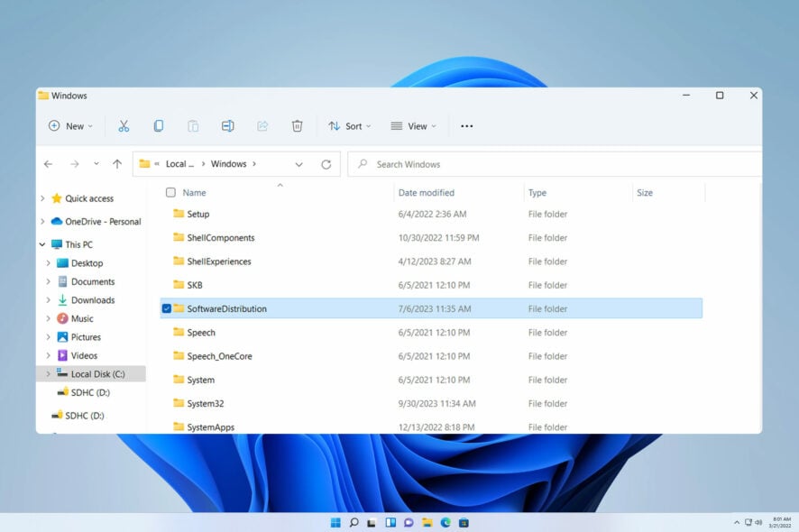The width and height of the screenshot is (799, 532).
Task: Select Videos in the navigation pane
Action: 84,355
